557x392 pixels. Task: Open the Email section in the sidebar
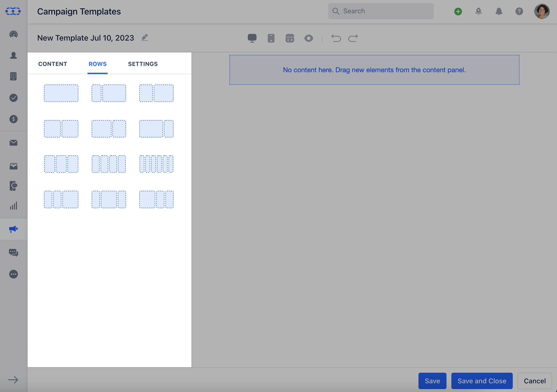click(x=14, y=143)
